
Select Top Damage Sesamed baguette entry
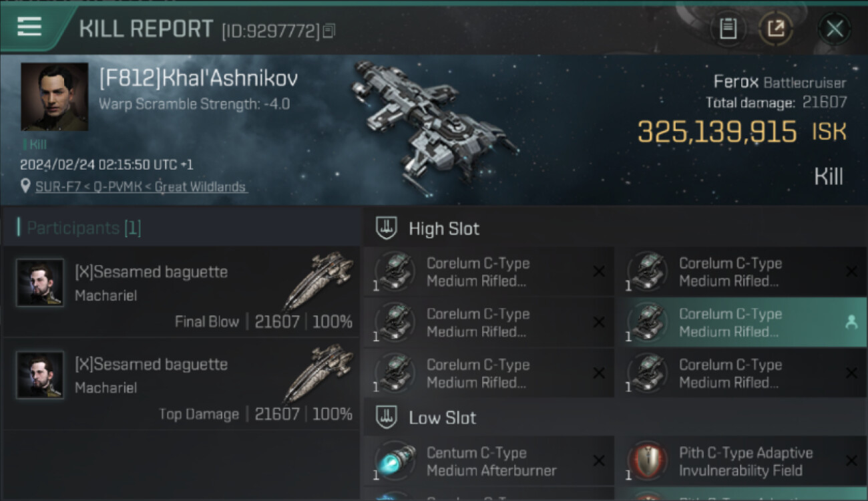coord(181,383)
